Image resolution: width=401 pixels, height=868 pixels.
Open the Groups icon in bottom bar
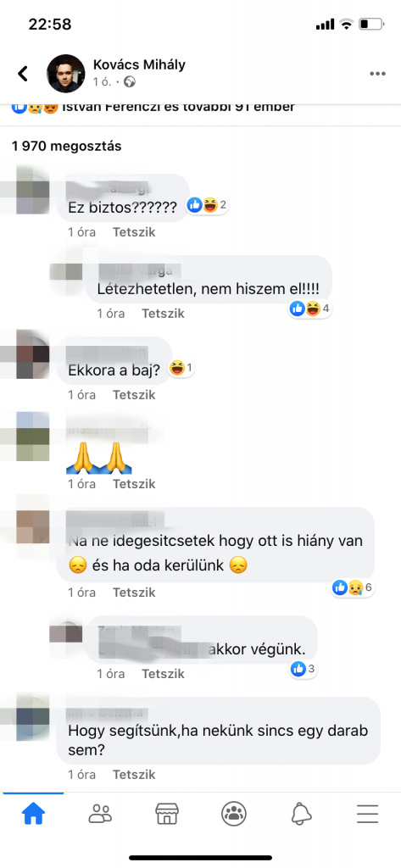point(234,814)
